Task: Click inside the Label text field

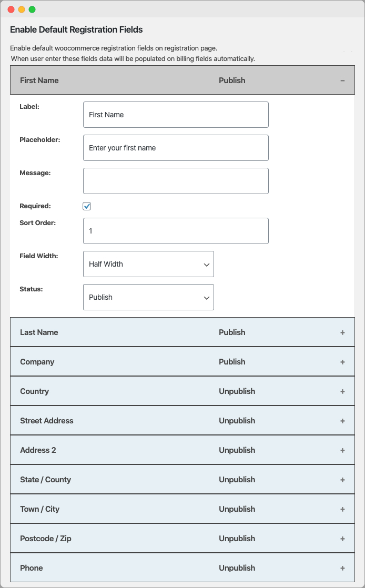Action: click(176, 115)
